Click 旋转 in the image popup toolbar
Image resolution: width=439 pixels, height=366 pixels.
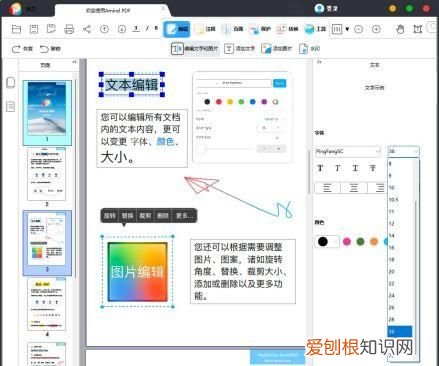coord(110,216)
